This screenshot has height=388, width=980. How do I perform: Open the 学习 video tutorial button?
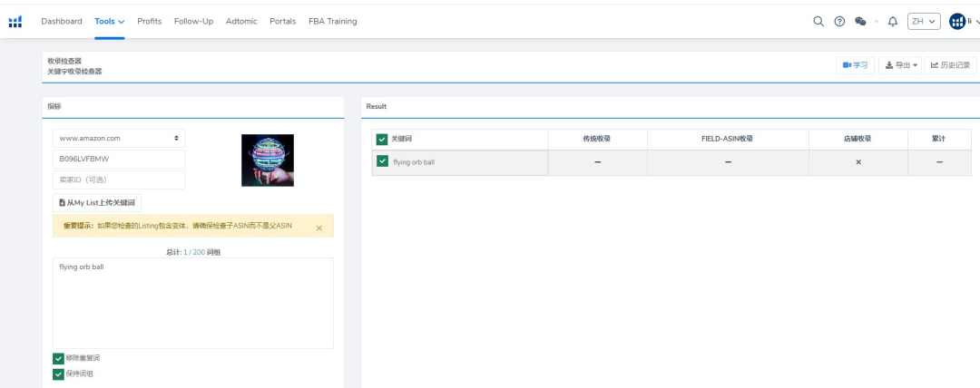(855, 65)
